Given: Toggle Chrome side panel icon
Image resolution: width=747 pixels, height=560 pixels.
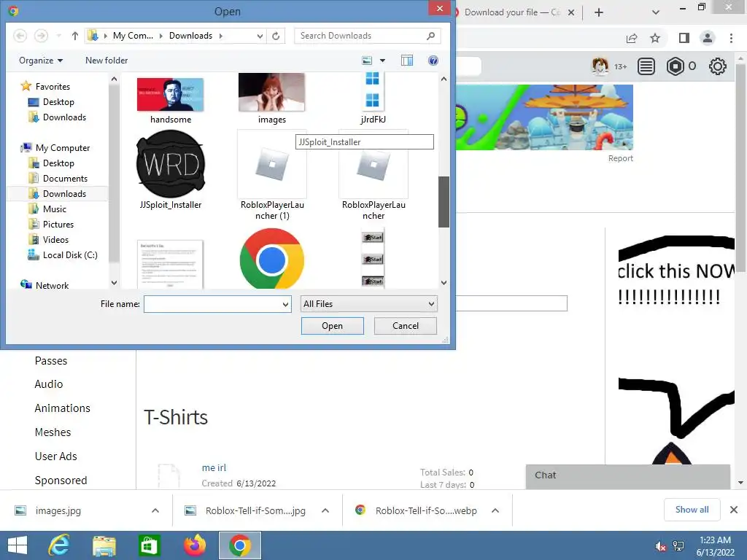Looking at the screenshot, I should 684,38.
